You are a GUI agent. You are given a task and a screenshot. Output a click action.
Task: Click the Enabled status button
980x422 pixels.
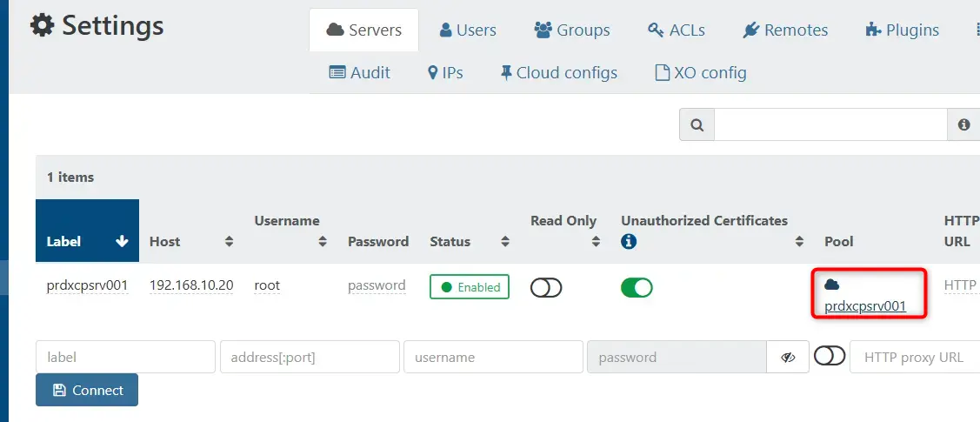[x=470, y=287]
